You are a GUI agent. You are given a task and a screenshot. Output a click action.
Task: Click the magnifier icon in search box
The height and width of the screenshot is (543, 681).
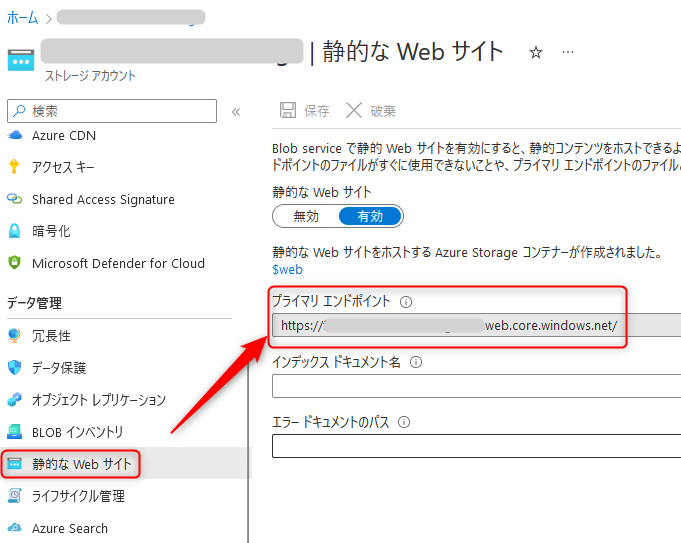[19, 111]
